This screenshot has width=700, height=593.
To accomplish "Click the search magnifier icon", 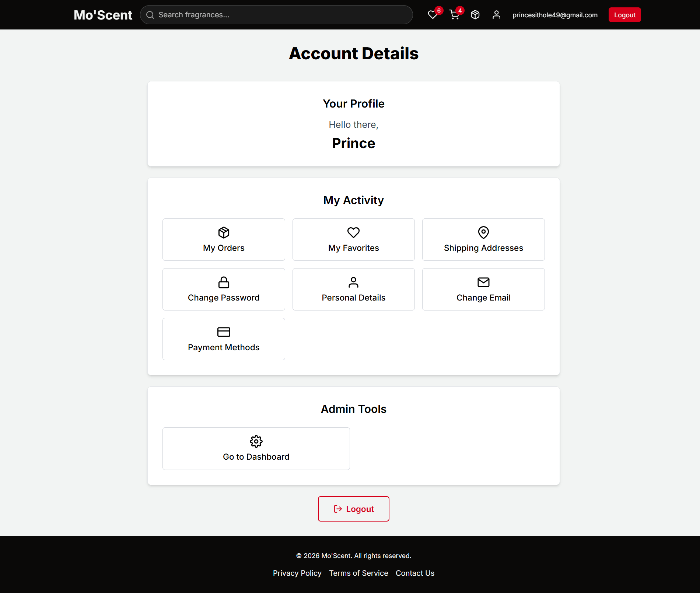I will pyautogui.click(x=150, y=15).
